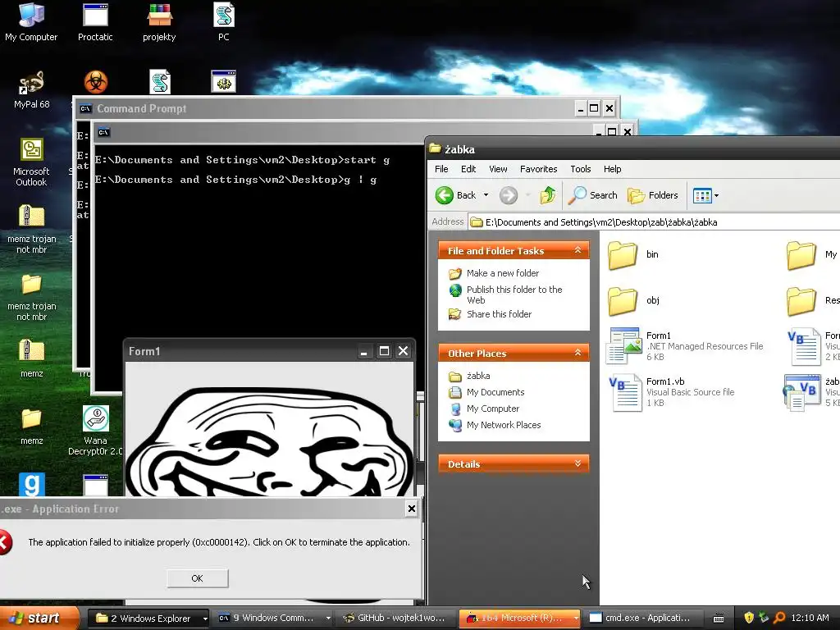Click Share this folder link
Screen dimensions: 840x630
499,314
